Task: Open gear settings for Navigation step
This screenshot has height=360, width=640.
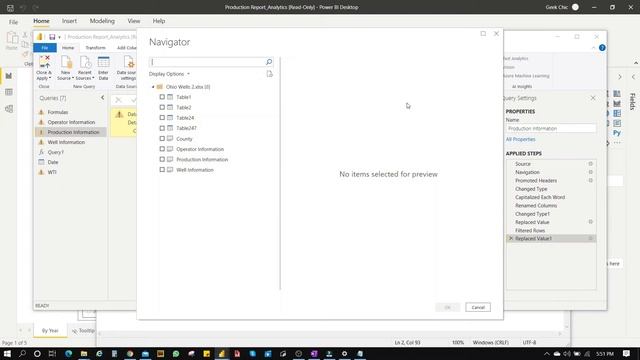Action: point(591,172)
